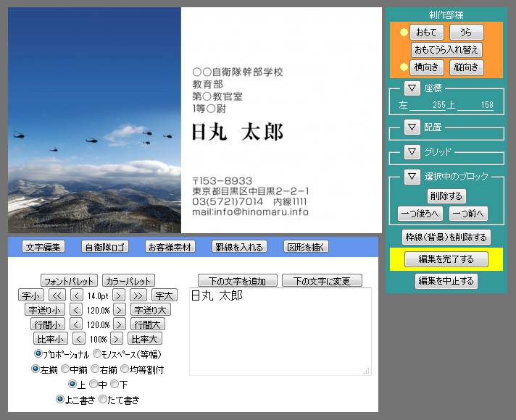Image resolution: width=516 pixels, height=420 pixels.
Task: Select the モノスペース(等幅) radio button
Action: click(97, 353)
